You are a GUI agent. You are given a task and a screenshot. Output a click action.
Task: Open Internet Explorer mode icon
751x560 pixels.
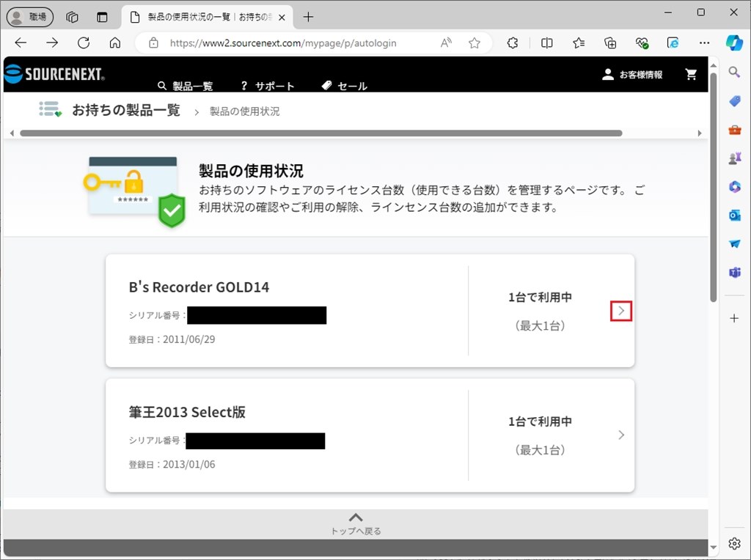point(673,43)
